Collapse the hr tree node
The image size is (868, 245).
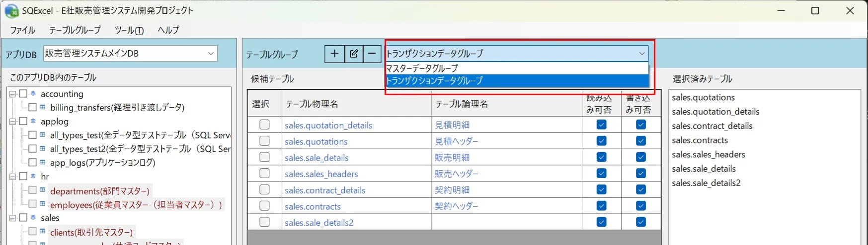pos(13,176)
